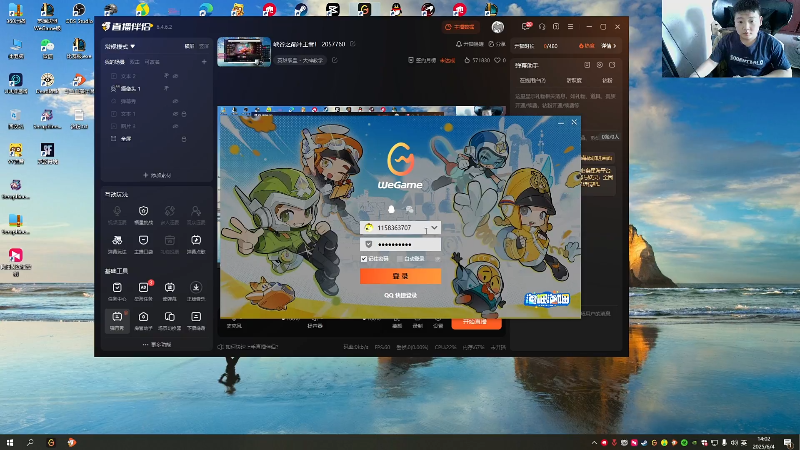The image size is (800, 450).
Task: Expand more functions at bottom of tools panel
Action: [157, 344]
